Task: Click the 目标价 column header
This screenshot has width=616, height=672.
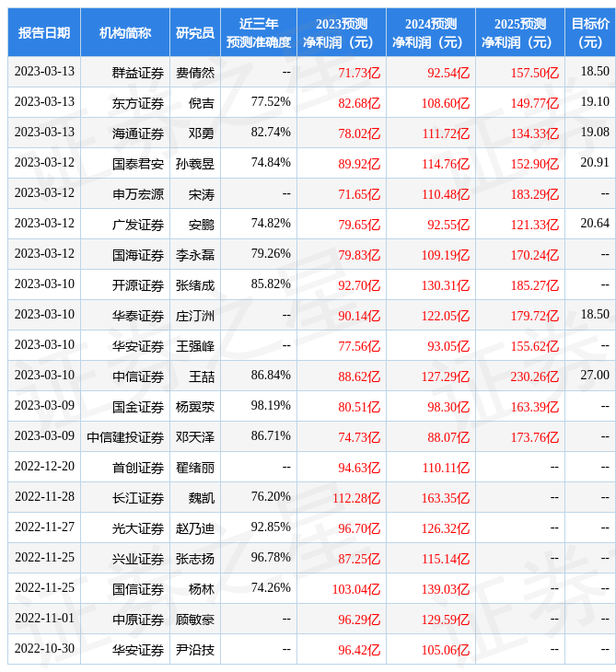Action: pyautogui.click(x=590, y=32)
